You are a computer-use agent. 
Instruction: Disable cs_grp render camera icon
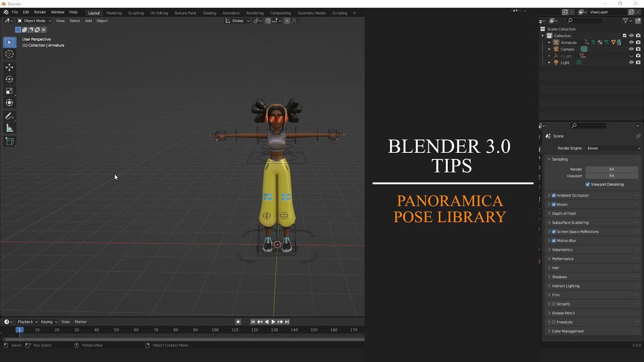638,56
